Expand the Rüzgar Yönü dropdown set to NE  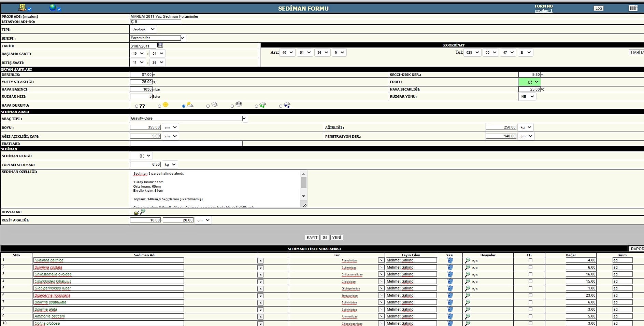tap(527, 97)
